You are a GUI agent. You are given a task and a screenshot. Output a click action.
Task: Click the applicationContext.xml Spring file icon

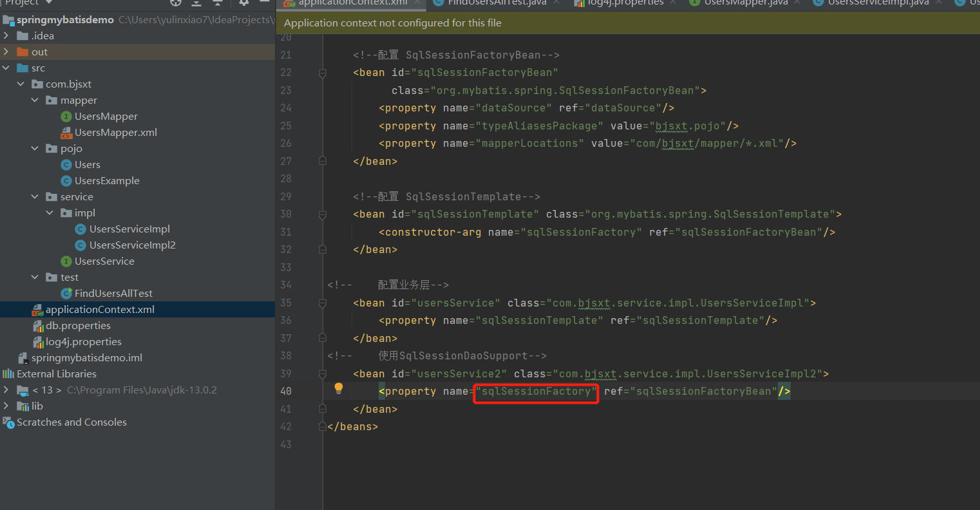click(x=37, y=310)
